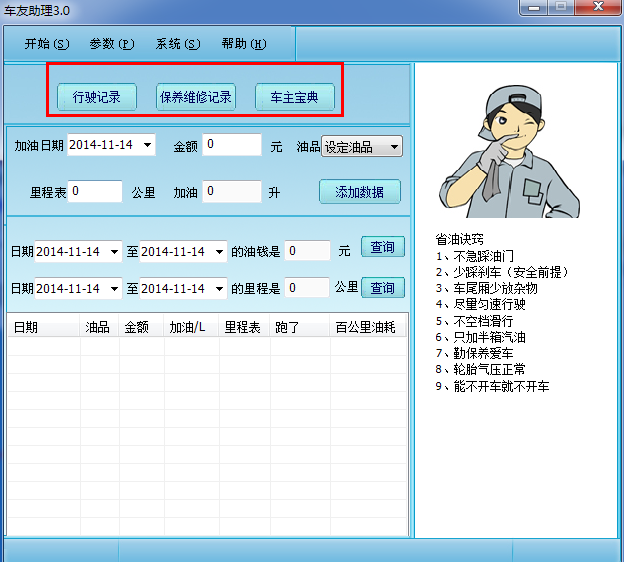Sort by the 金额 column header
The height and width of the screenshot is (562, 624).
[141, 327]
